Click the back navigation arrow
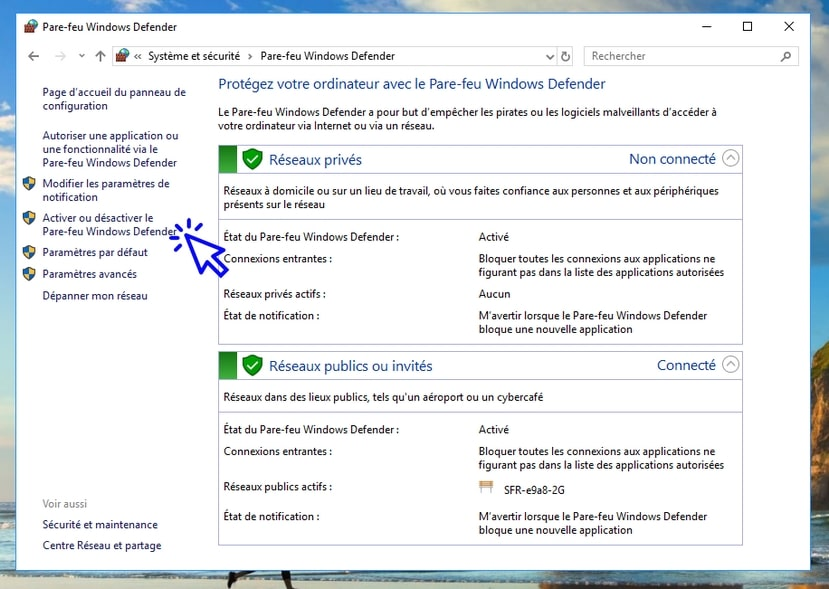Image resolution: width=829 pixels, height=589 pixels. click(x=34, y=56)
